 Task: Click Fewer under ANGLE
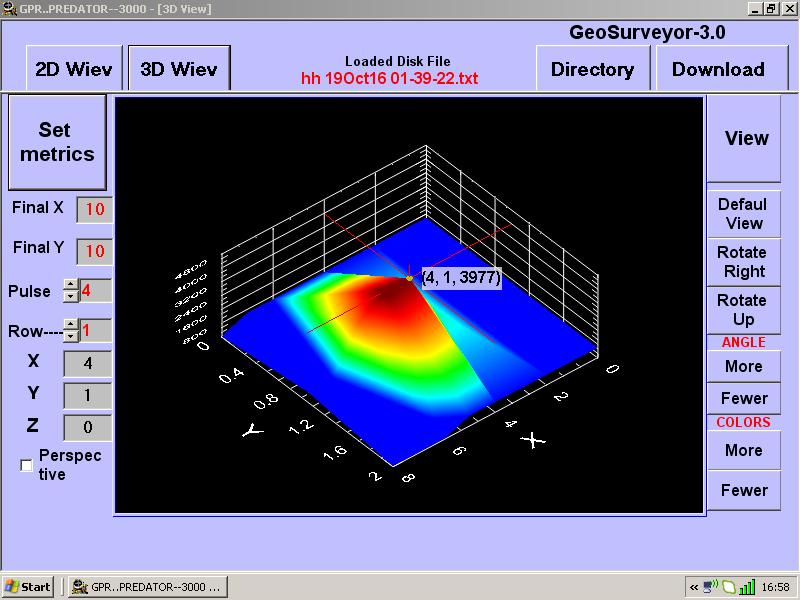point(744,398)
